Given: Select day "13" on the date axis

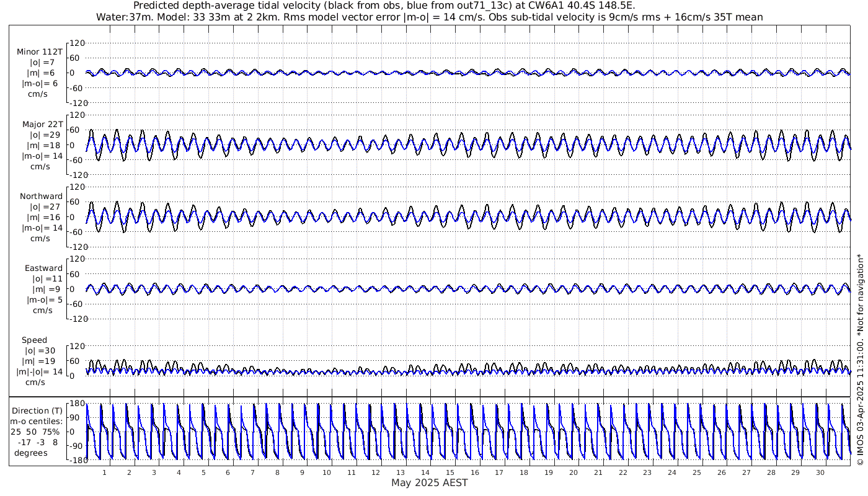Looking at the screenshot, I should 401,472.
